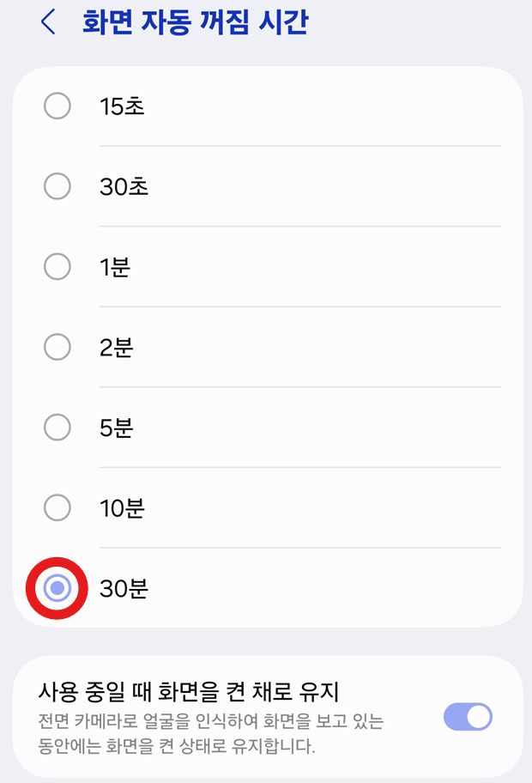Pick the 10분 screen timeout setting
Screen dimensions: 532x783
(57, 507)
